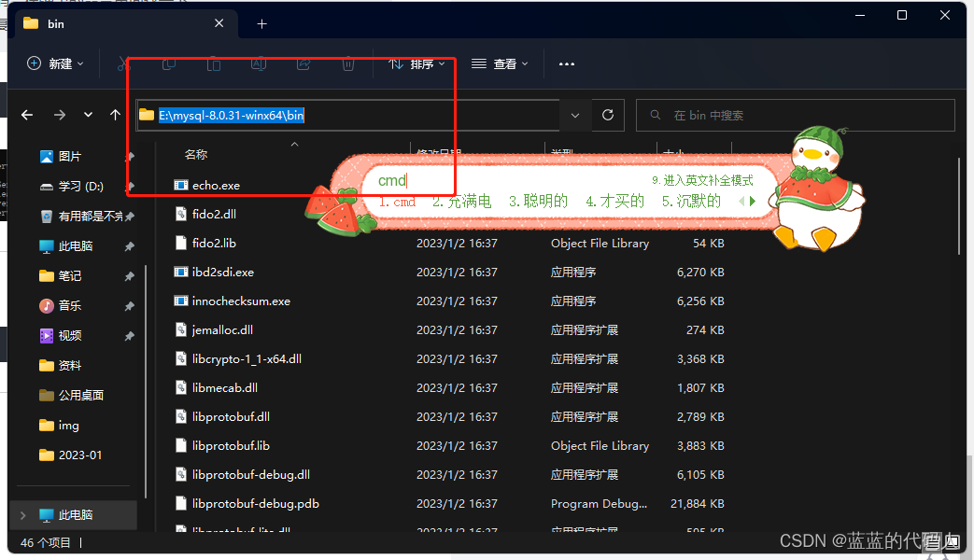
Task: Sort by Name (名称) column header
Action: pyautogui.click(x=196, y=155)
